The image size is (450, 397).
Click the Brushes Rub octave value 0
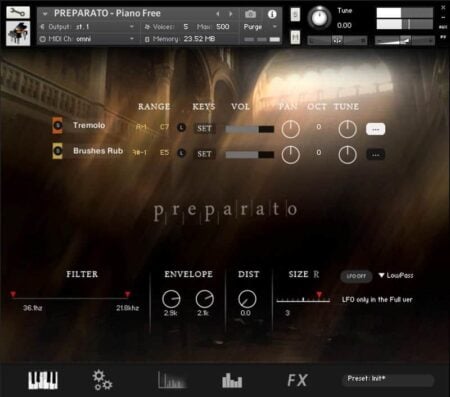319,152
